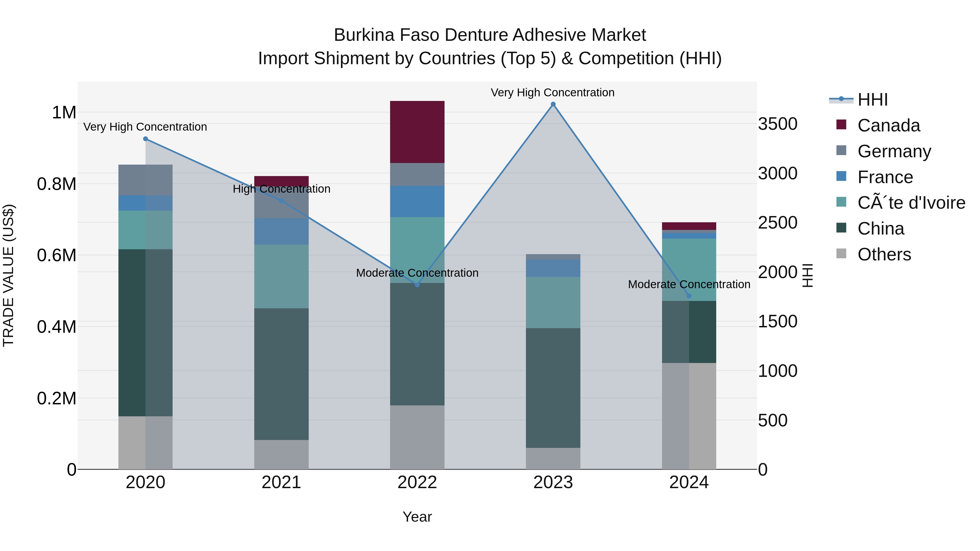Toggle the Côte d'Ivoire legend entry
980x551 pixels.
click(x=901, y=202)
